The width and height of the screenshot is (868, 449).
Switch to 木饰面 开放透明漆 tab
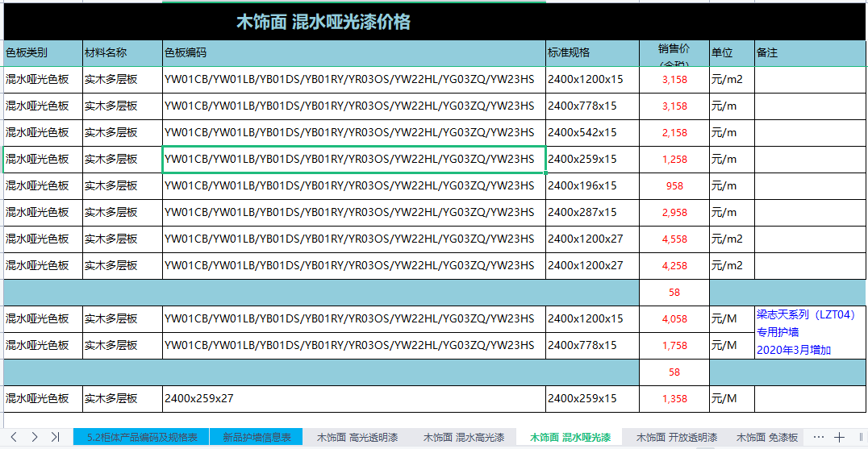tap(676, 438)
